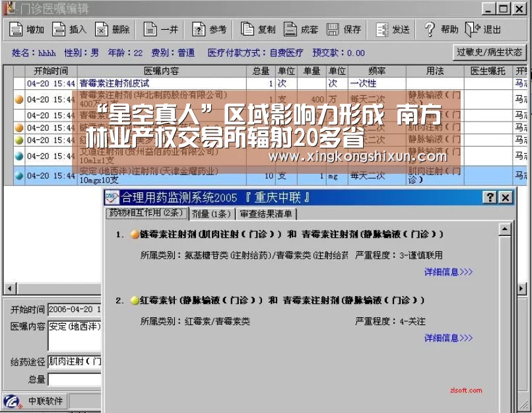
Task: Click the 总量 column header
Action: tap(261, 71)
